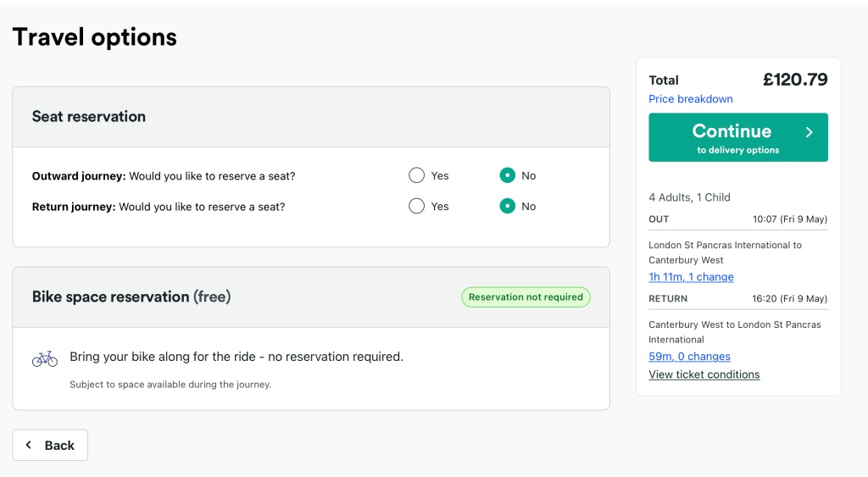This screenshot has width=868, height=477.
Task: View ticket conditions
Action: [x=704, y=374]
